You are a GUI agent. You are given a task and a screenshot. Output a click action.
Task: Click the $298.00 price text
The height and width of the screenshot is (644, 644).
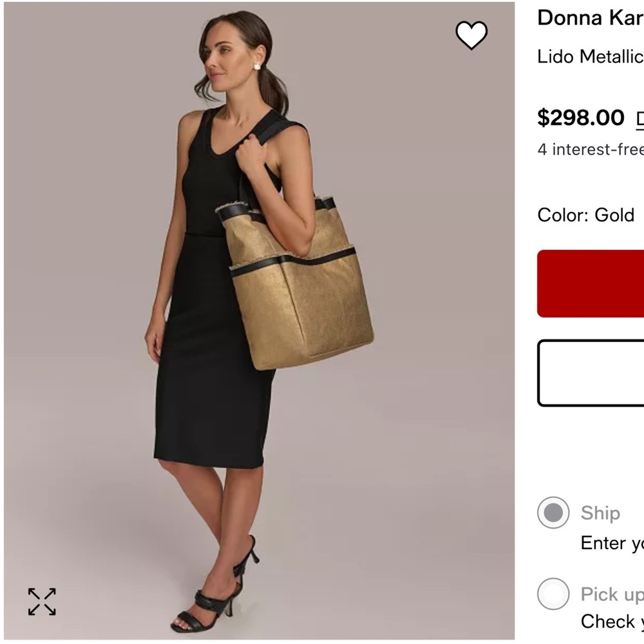pos(579,118)
